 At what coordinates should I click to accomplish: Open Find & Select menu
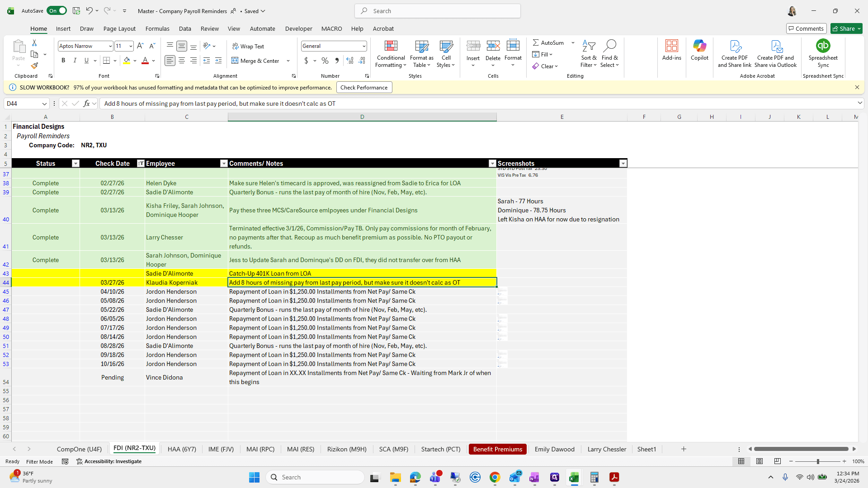tap(609, 54)
